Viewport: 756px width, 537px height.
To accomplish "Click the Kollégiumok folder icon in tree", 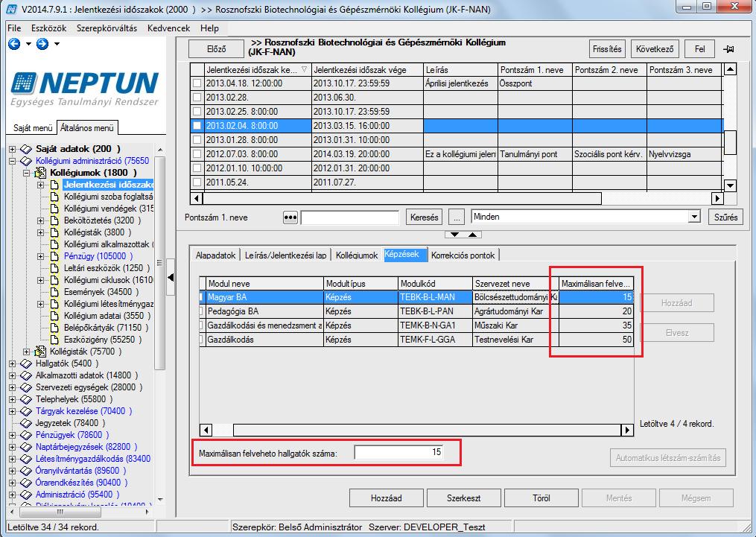I will pyautogui.click(x=42, y=173).
